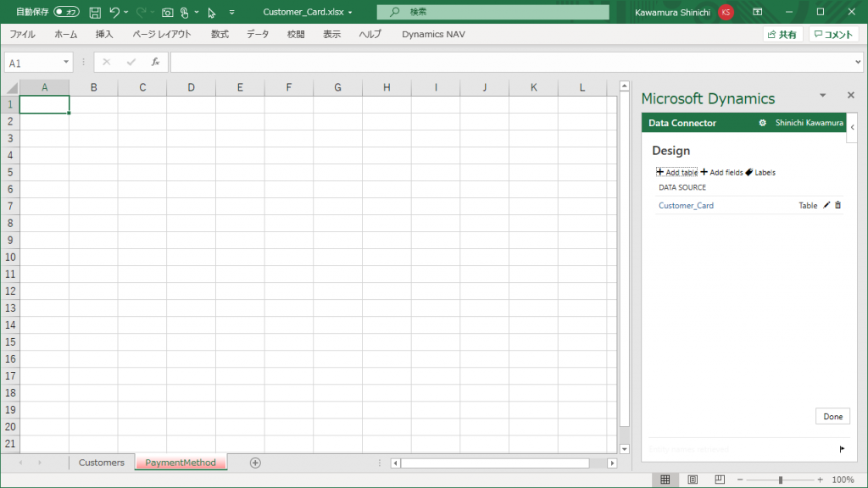Collapse the Data Connector side chevron

point(853,127)
